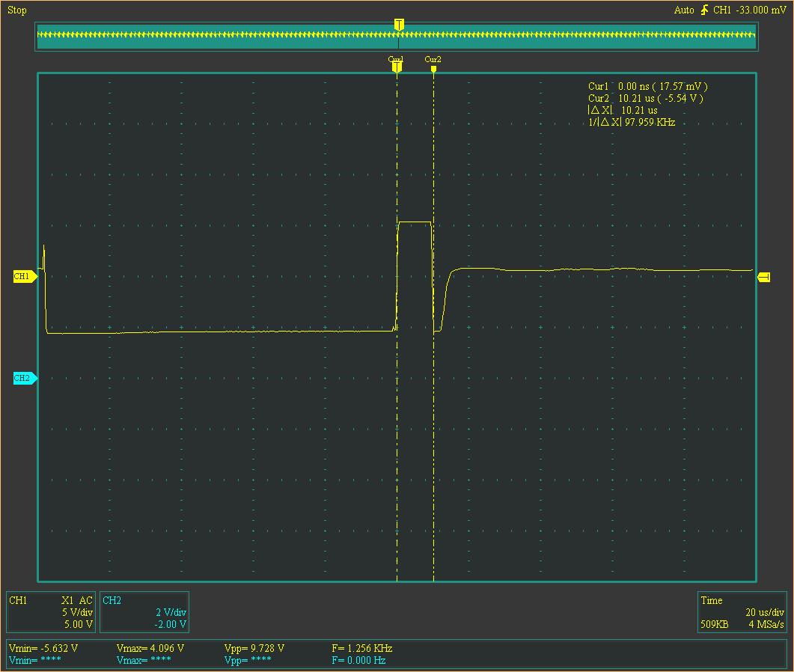
Task: Click the CH2 settings panel
Action: [x=144, y=612]
